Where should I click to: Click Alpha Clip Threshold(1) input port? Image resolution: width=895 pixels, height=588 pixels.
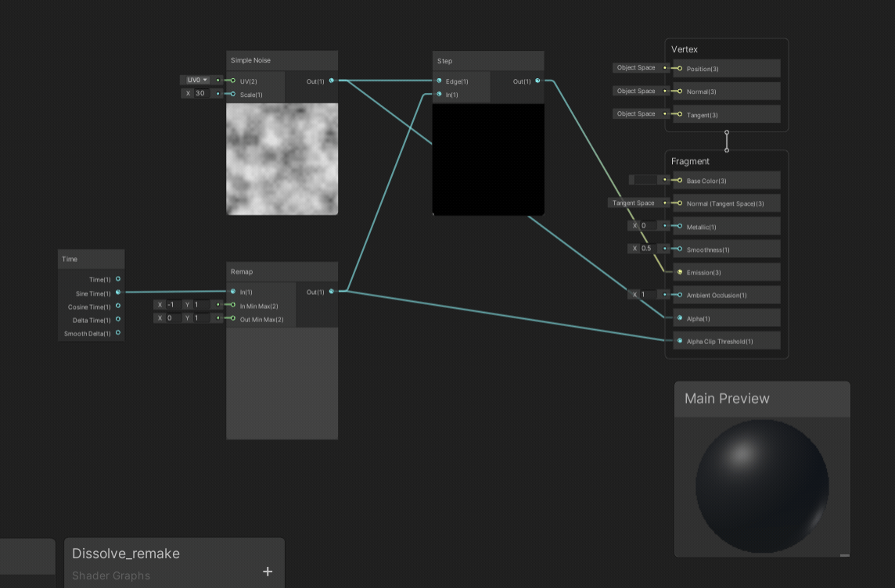680,340
